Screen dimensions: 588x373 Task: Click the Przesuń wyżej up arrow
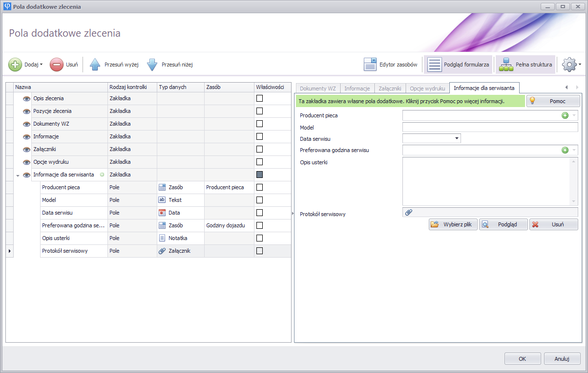point(95,65)
